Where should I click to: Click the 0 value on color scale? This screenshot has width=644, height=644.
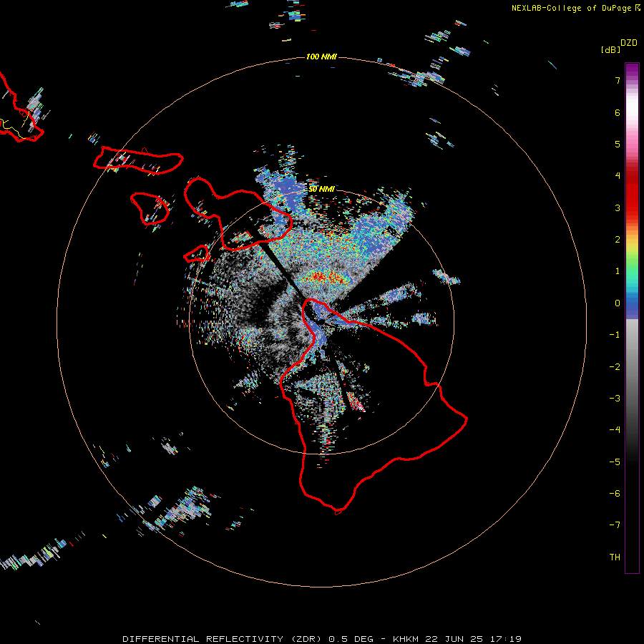pos(618,303)
